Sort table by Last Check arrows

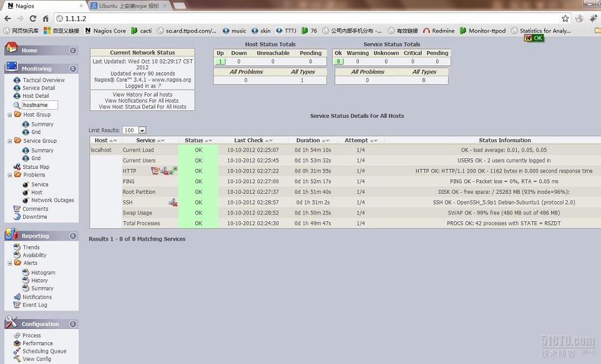[x=269, y=140]
